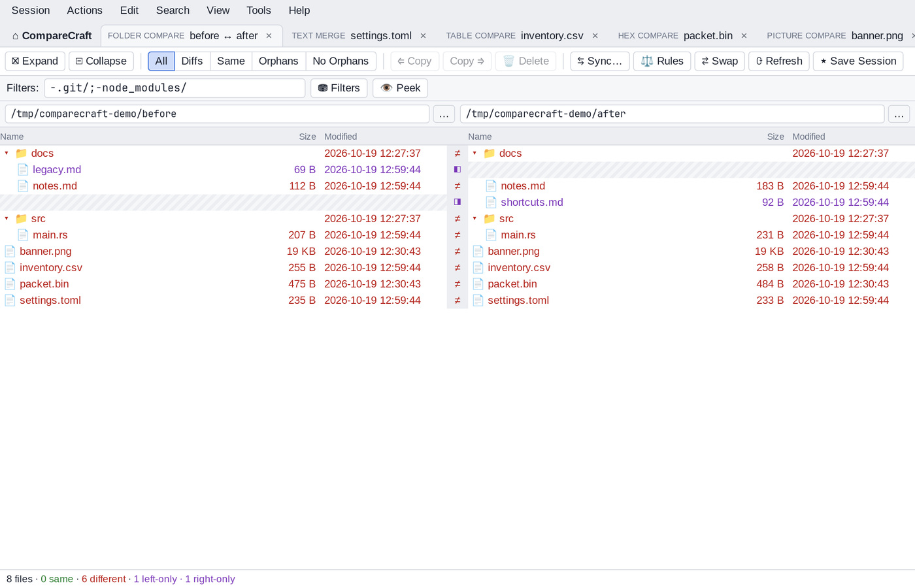Collapse the docs folder in left pane
This screenshot has height=588, width=915.
pyautogui.click(x=7, y=153)
